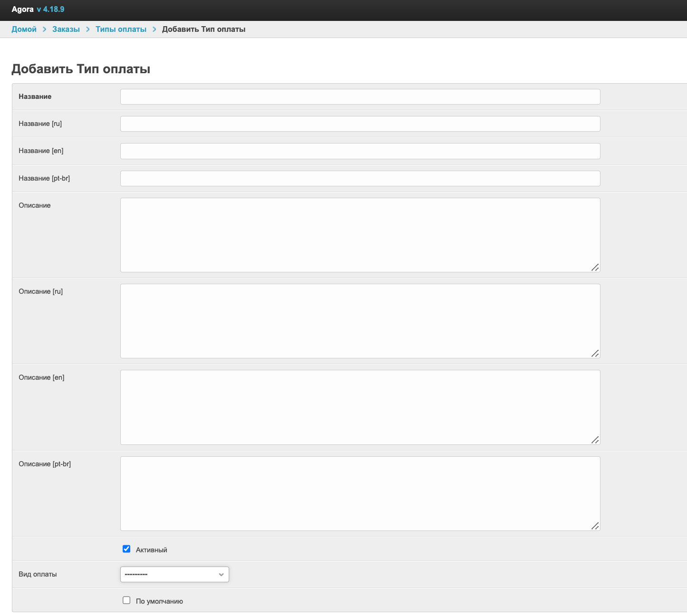Click resize grip on Описание [en] textarea
687x616 pixels.
[x=595, y=440]
